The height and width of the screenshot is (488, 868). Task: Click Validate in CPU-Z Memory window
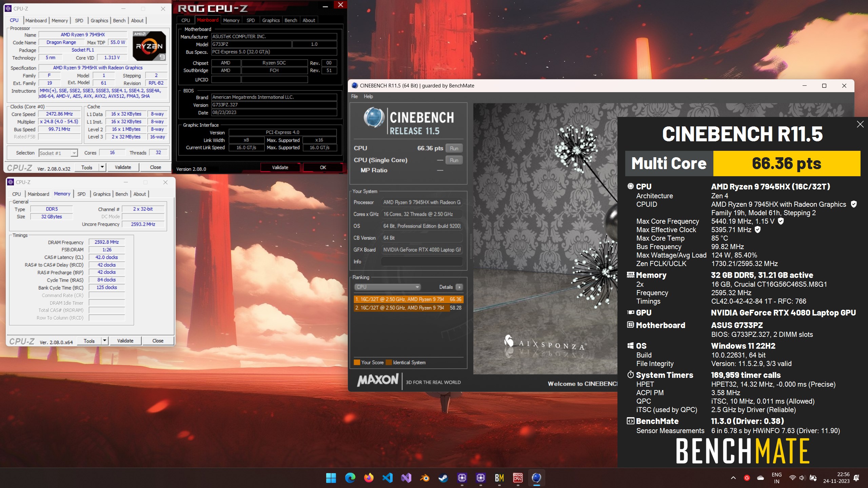tap(125, 341)
